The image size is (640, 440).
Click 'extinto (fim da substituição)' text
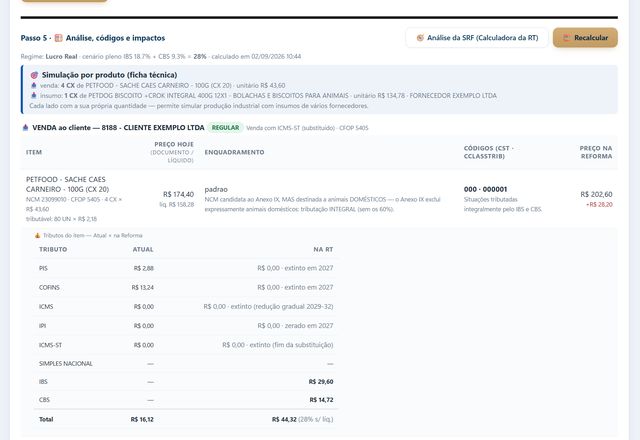291,345
